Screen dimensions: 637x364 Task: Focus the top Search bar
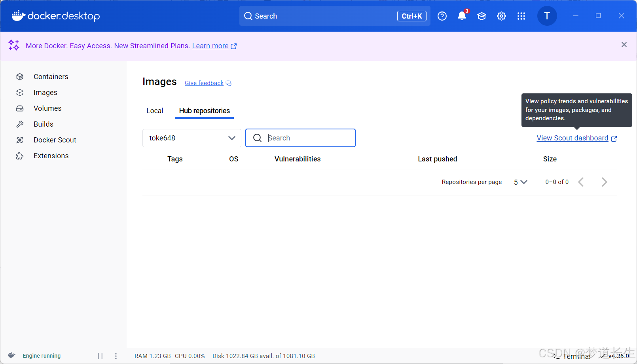tap(335, 16)
